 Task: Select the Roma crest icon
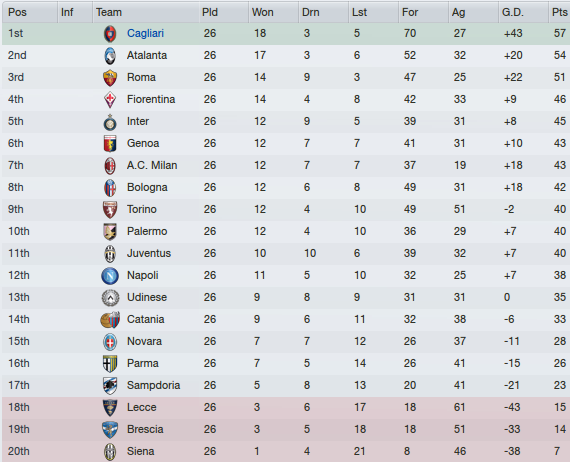tap(110, 78)
